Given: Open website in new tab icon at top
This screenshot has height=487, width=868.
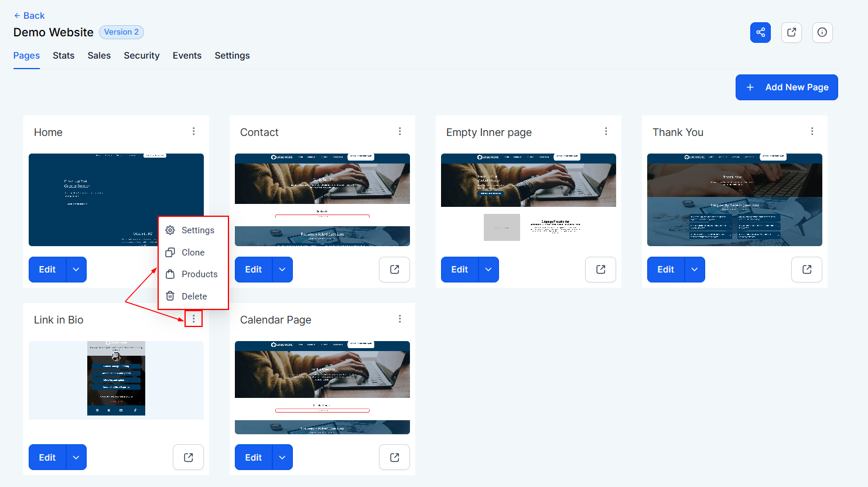Looking at the screenshot, I should click(791, 32).
